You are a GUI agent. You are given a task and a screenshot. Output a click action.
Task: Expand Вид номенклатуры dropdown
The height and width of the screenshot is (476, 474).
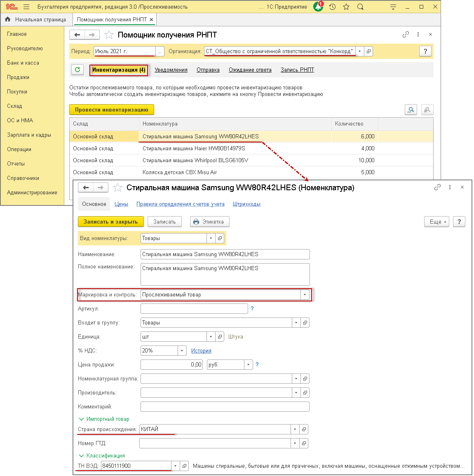click(211, 238)
